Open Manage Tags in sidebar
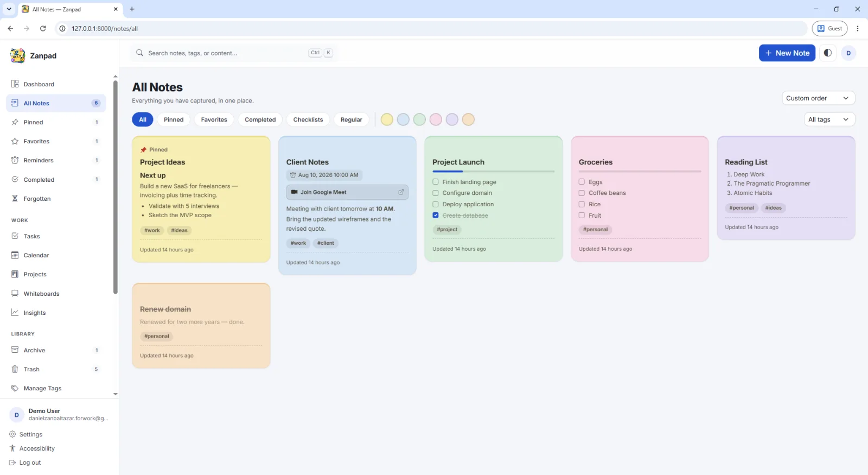The width and height of the screenshot is (868, 475). point(56,388)
